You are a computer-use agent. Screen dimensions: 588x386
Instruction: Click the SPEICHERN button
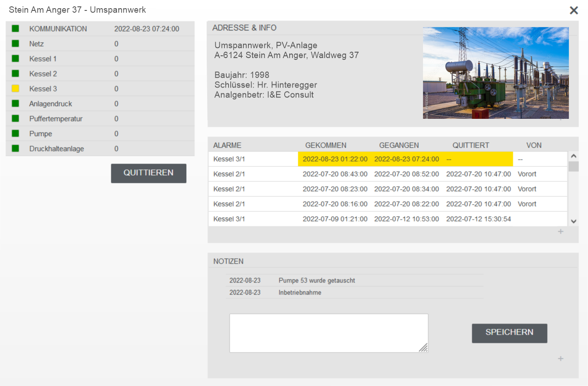pyautogui.click(x=510, y=333)
